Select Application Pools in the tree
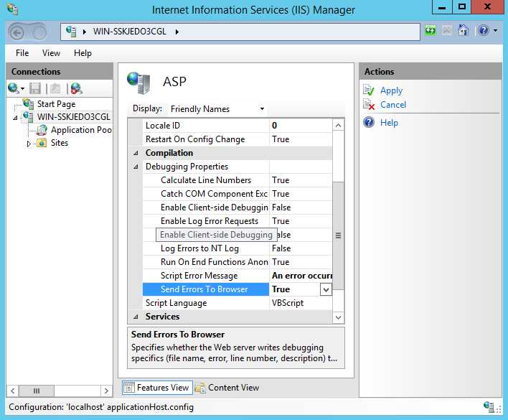 point(81,130)
